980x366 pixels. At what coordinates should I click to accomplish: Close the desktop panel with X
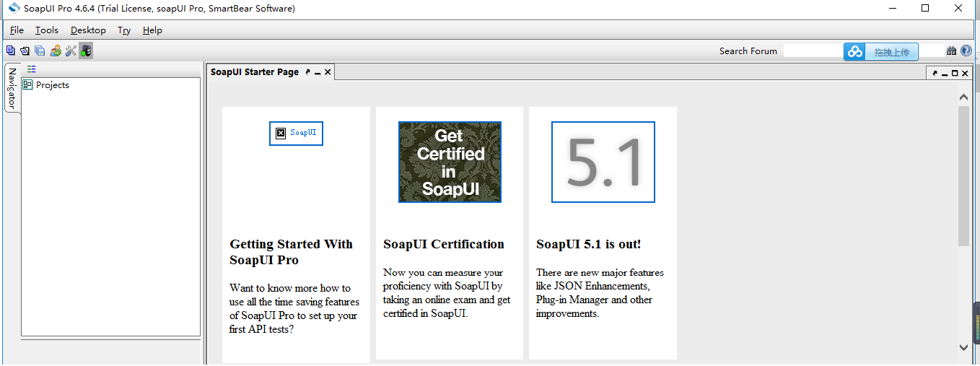[x=965, y=73]
